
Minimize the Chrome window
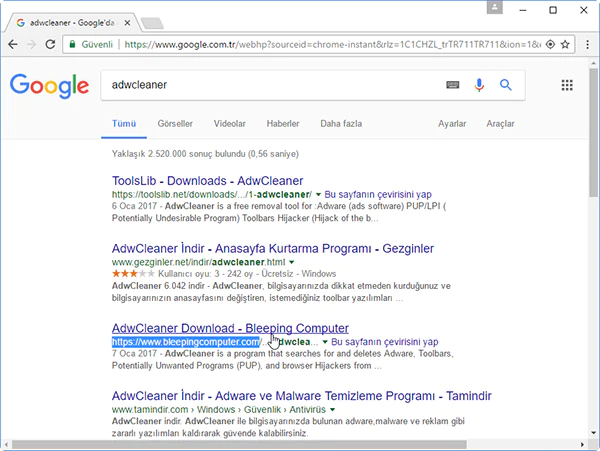(x=523, y=10)
